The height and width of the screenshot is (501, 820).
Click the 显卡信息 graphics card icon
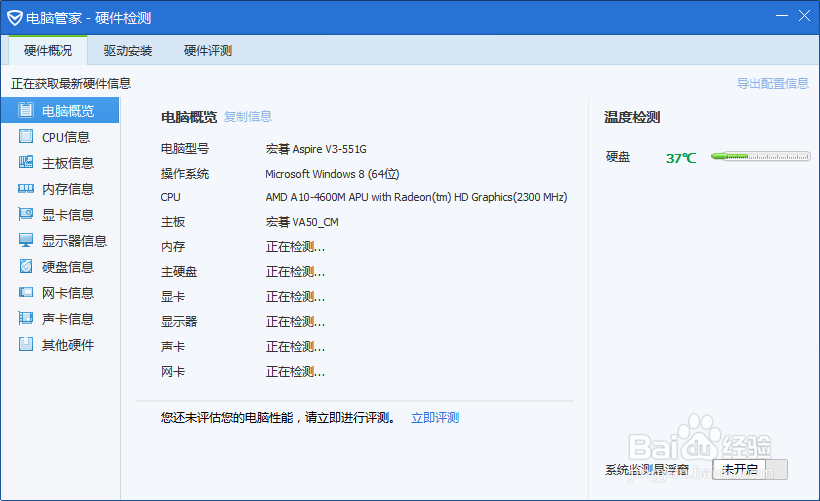(x=26, y=214)
